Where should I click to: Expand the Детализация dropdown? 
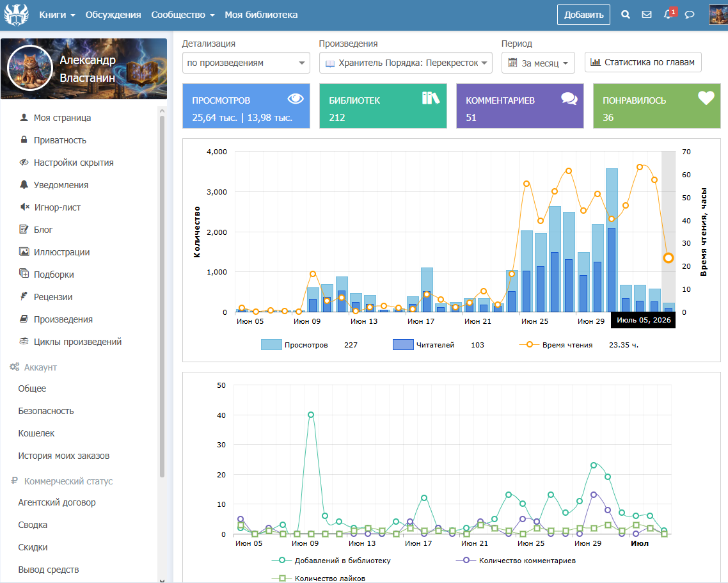click(x=246, y=63)
